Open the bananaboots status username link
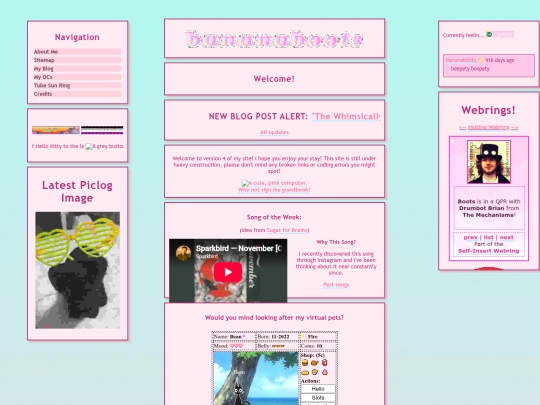The image size is (540, 405). tap(461, 60)
